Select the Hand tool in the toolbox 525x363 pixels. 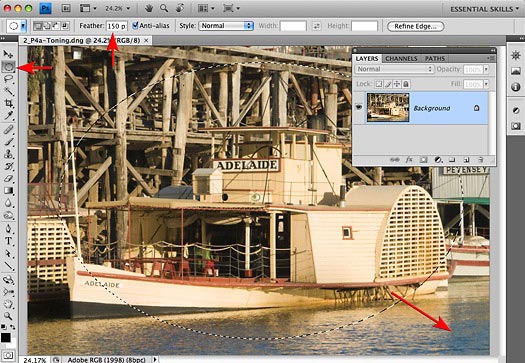tap(8, 304)
